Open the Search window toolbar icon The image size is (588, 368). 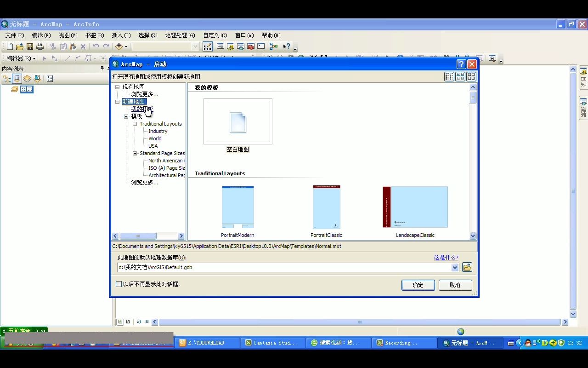coord(241,46)
